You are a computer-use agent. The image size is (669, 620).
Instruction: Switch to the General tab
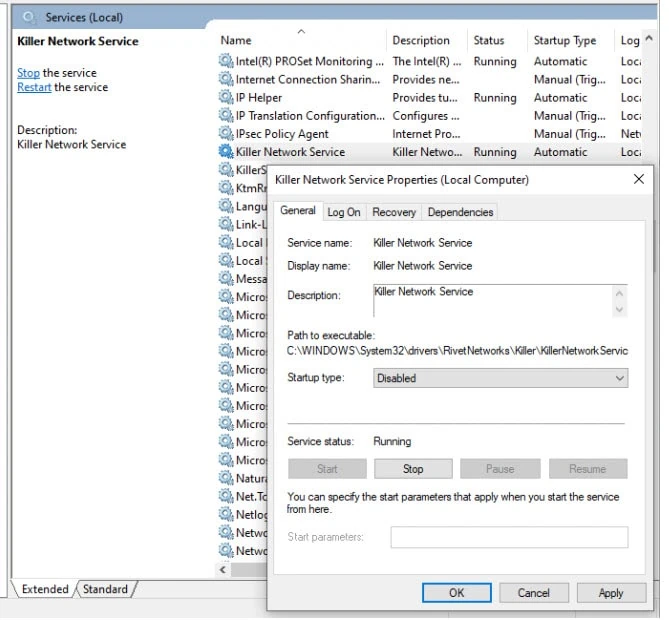[x=298, y=211]
